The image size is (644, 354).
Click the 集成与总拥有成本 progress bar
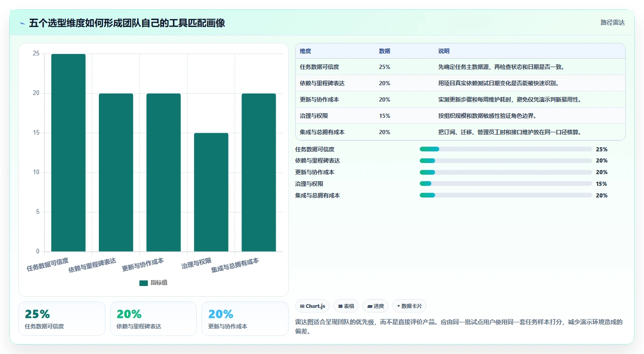(506, 196)
